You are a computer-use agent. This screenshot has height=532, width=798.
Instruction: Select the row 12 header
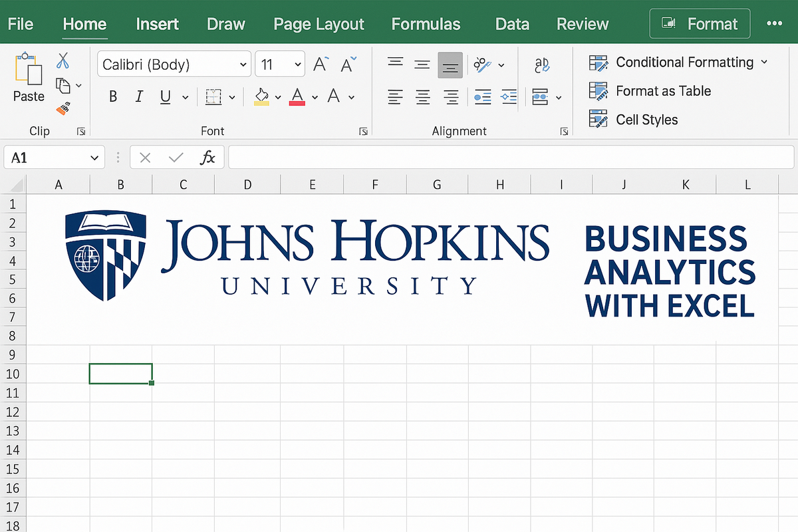pos(13,412)
